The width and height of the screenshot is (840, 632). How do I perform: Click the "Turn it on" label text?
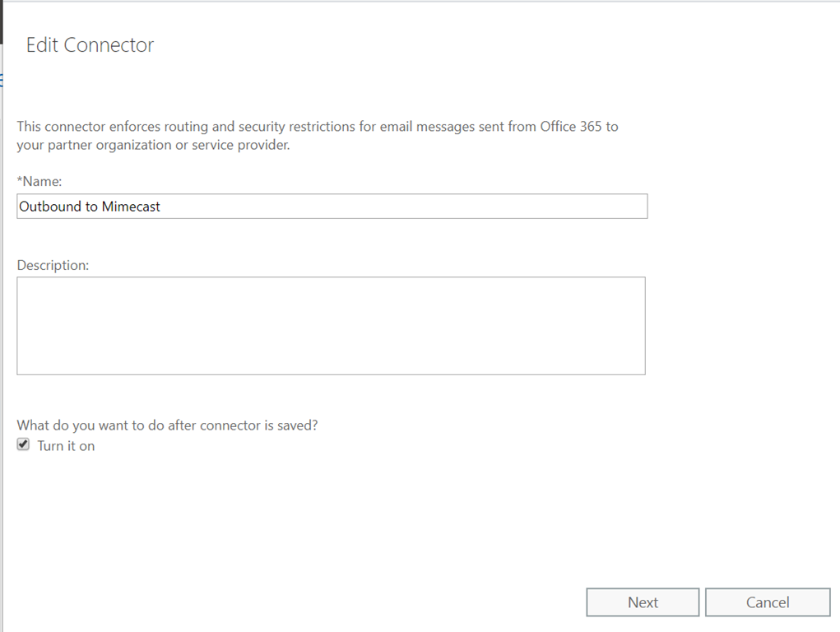pyautogui.click(x=66, y=446)
